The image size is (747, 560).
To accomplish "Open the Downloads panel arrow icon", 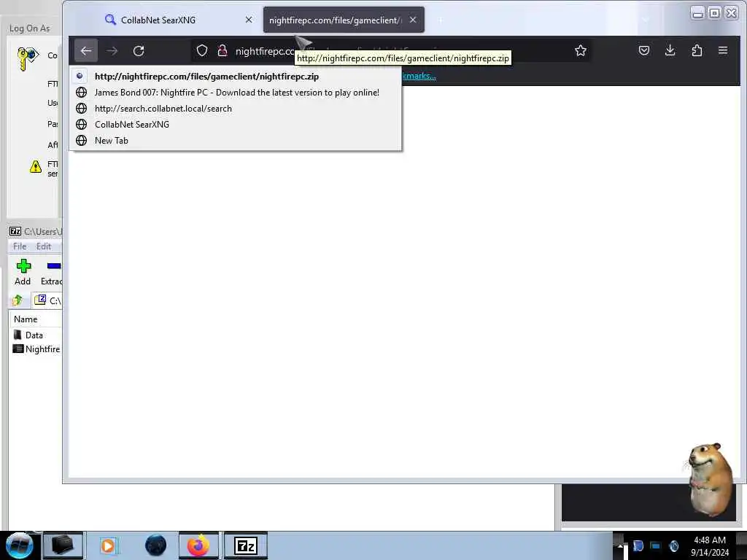I will [x=670, y=50].
